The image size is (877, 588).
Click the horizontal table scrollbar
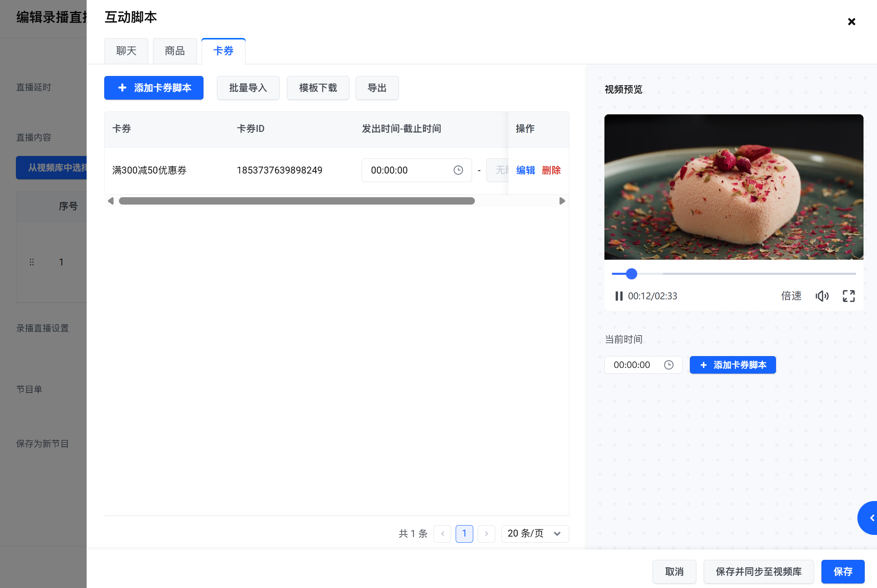coord(297,201)
